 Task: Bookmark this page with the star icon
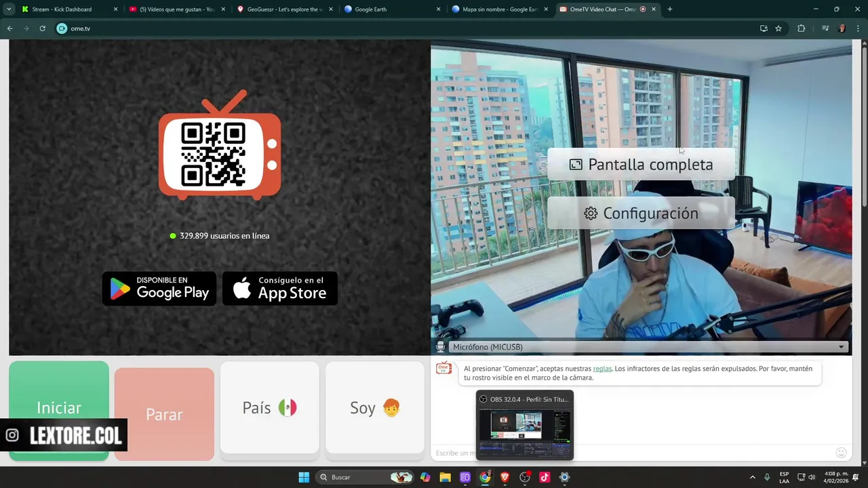click(778, 28)
